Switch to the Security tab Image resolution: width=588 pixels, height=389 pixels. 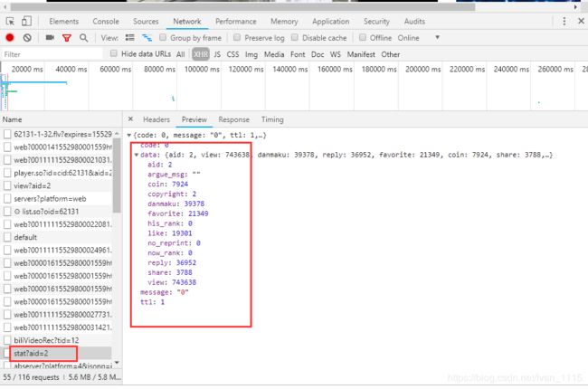376,22
